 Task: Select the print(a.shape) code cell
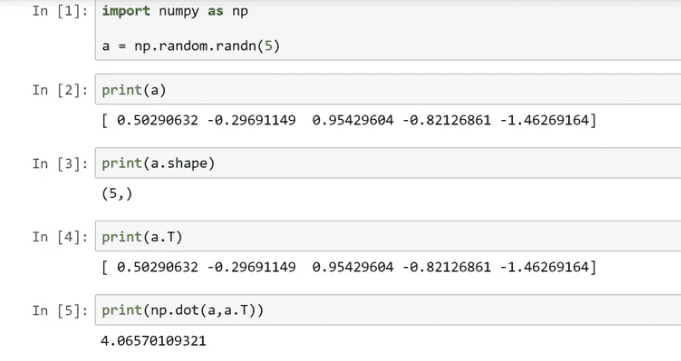[388, 163]
